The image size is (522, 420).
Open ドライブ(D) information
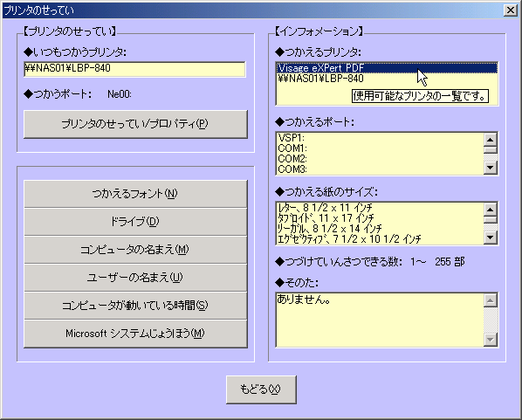click(x=135, y=222)
